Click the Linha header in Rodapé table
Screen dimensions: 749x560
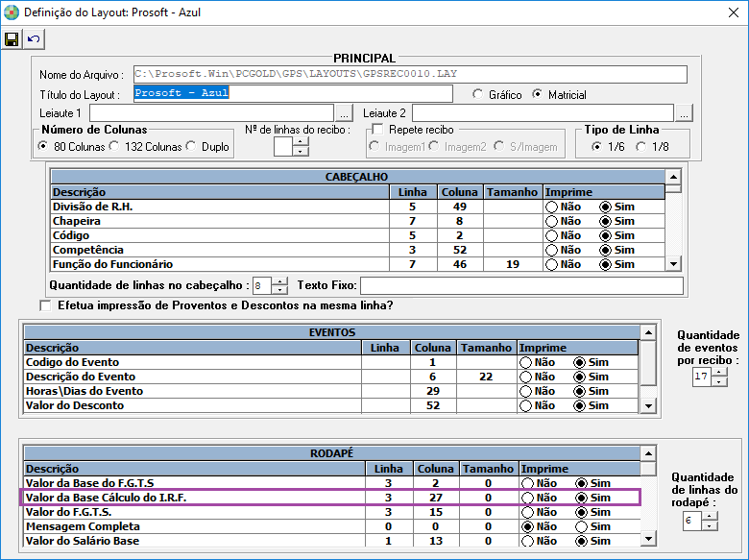(x=389, y=469)
